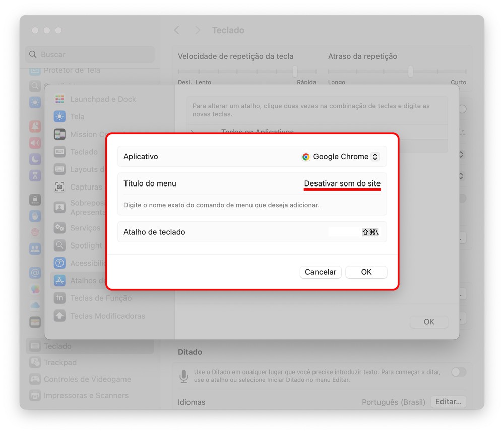
Task: Click the Serviços gear icon
Action: [59, 228]
